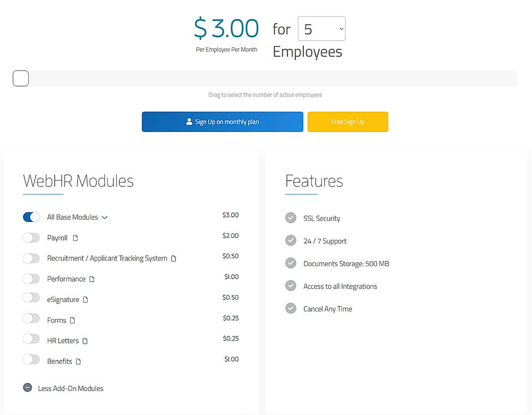
Task: Open the employees count dropdown
Action: pyautogui.click(x=321, y=28)
